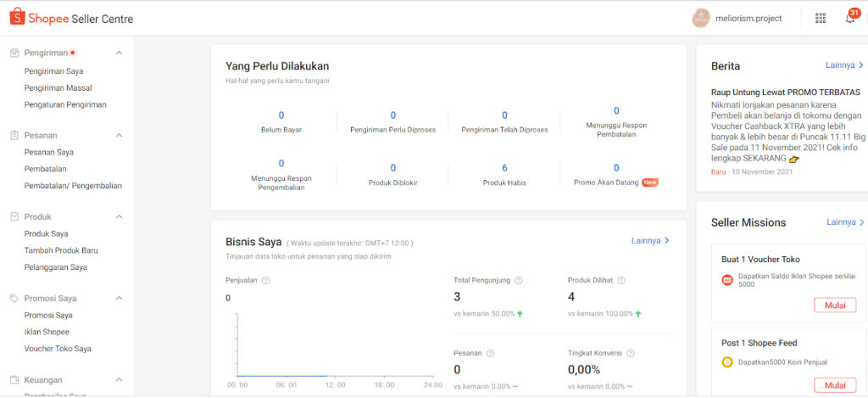Screen dimensions: 868x398
Task: Click the Shopee logo icon
Action: coord(17,17)
